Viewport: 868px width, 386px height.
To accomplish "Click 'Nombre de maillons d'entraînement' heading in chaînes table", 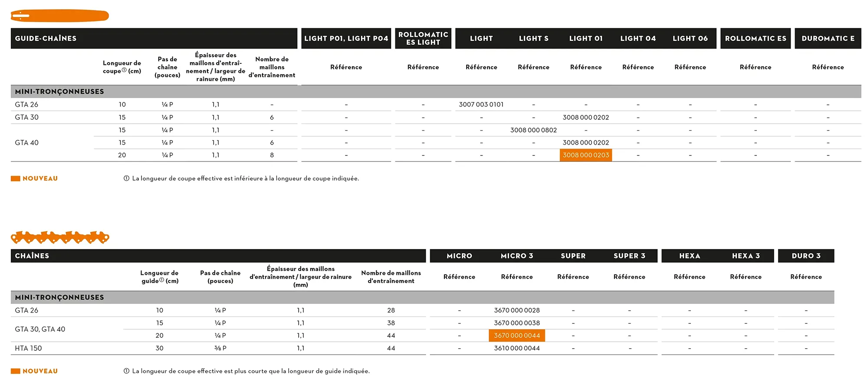I will pyautogui.click(x=391, y=277).
